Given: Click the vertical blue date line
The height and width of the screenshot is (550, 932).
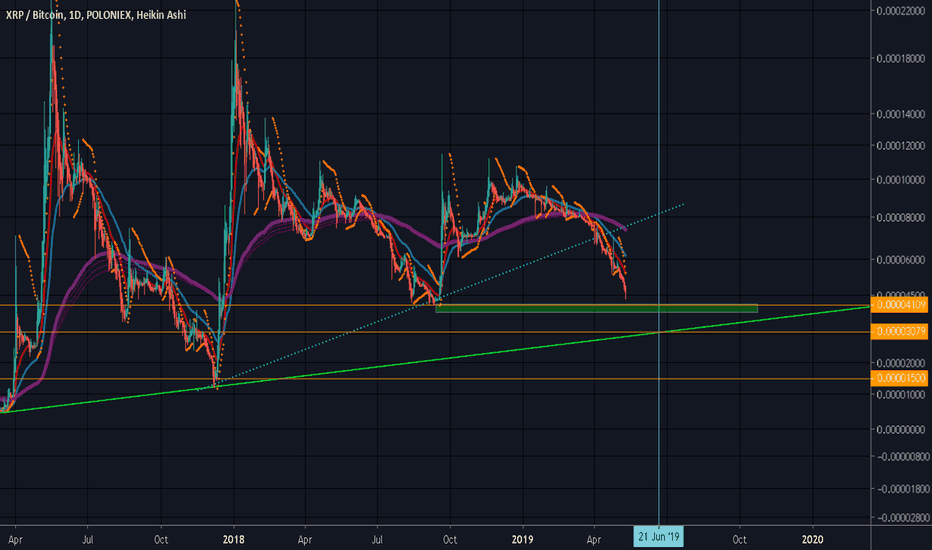Looking at the screenshot, I should 659,262.
